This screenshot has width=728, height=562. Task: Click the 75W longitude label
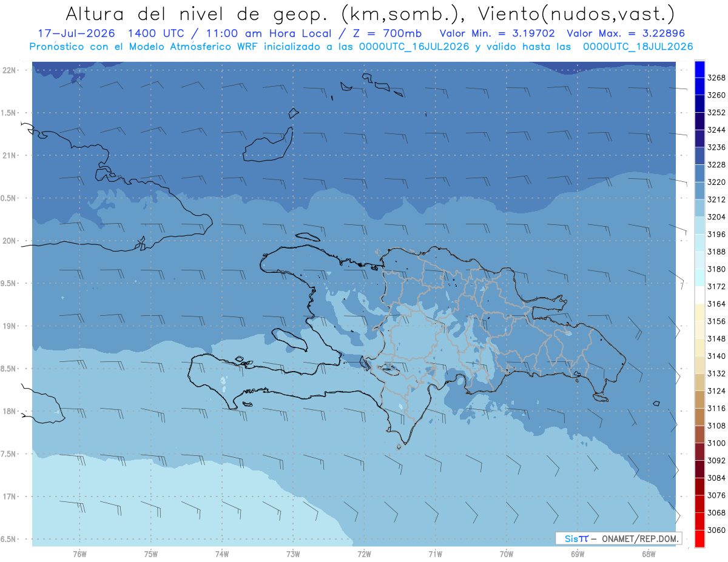(151, 554)
